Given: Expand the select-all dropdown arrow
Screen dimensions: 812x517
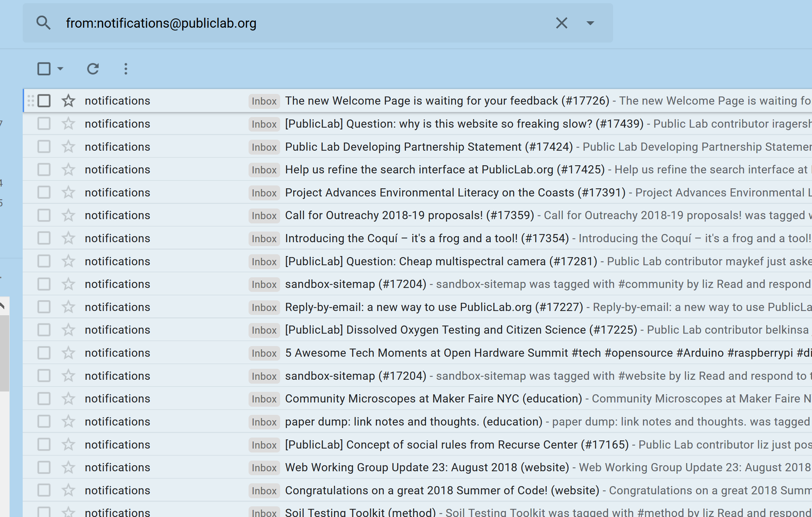Looking at the screenshot, I should [60, 69].
